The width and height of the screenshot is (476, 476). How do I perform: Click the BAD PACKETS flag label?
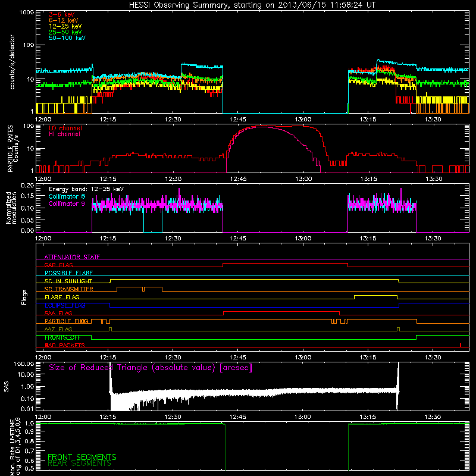click(65, 345)
